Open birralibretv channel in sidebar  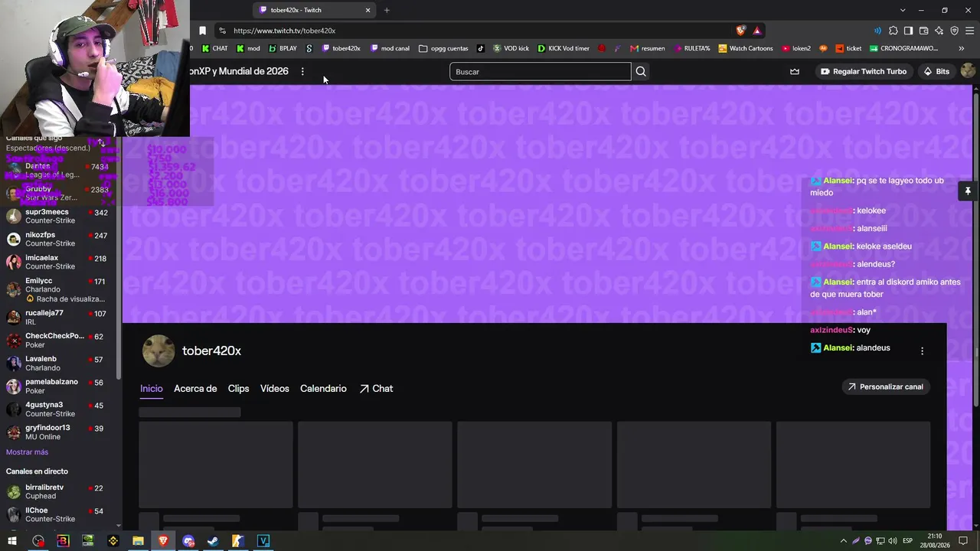[60, 492]
